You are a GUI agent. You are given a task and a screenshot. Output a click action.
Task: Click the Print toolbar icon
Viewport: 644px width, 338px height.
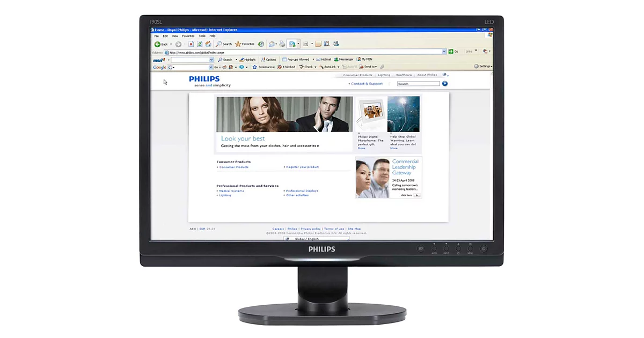pyautogui.click(x=282, y=44)
